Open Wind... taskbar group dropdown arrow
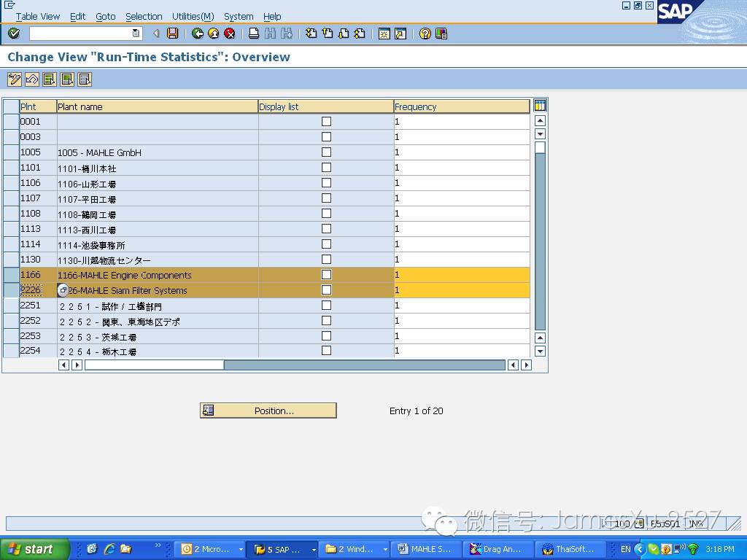Image resolution: width=747 pixels, height=560 pixels. point(385,550)
